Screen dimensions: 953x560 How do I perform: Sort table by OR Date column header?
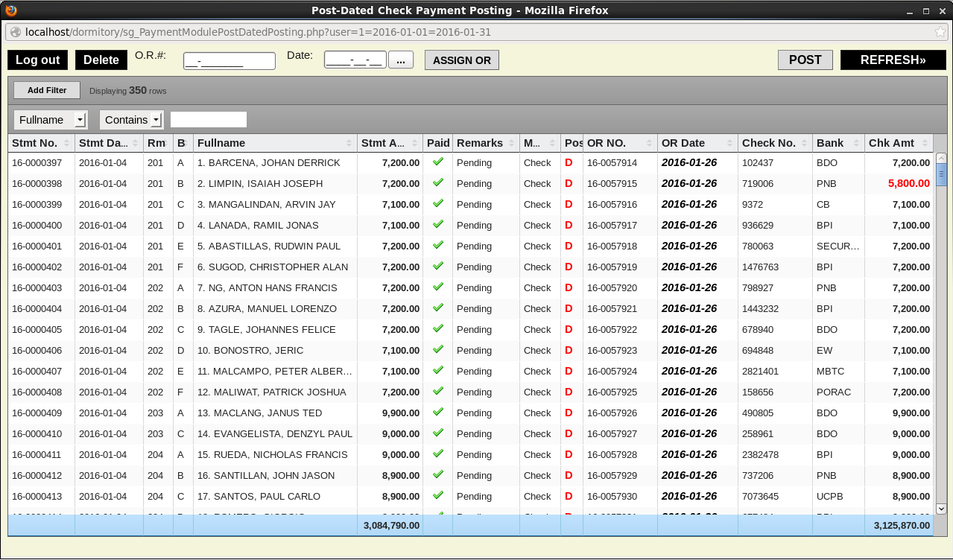(x=697, y=143)
